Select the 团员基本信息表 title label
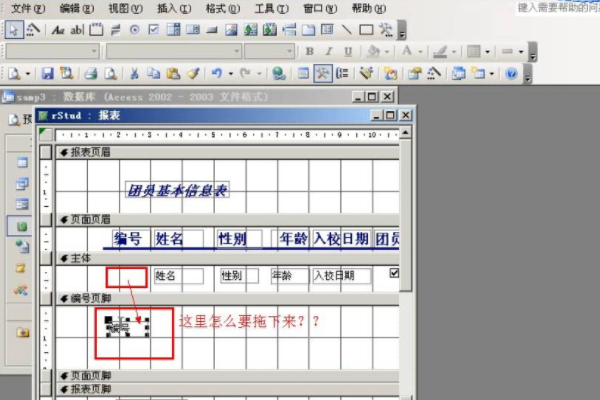This screenshot has height=400, width=600. [x=177, y=190]
